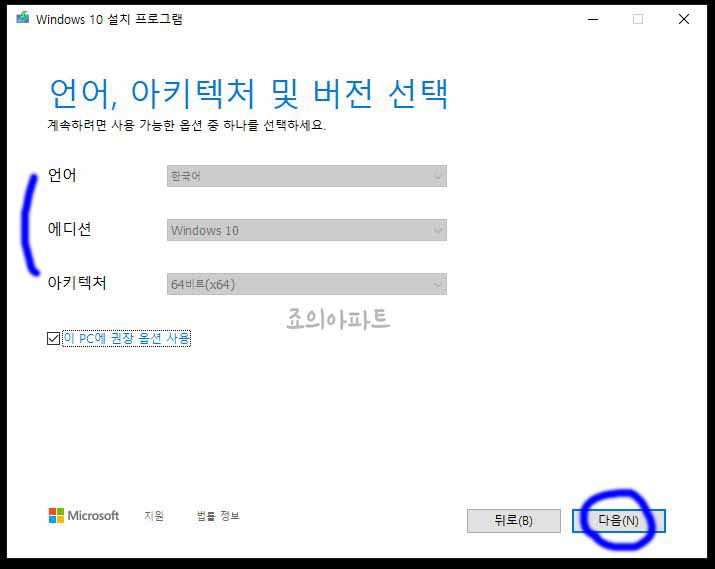Click the heading '언어, 아키텍처 및 버전 선택'
The image size is (715, 569).
click(x=249, y=93)
